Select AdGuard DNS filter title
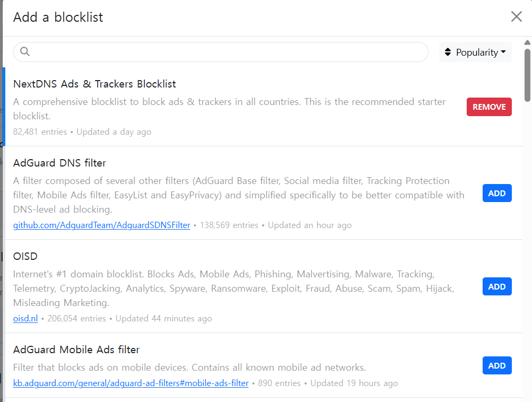The height and width of the screenshot is (402, 532). (59, 163)
